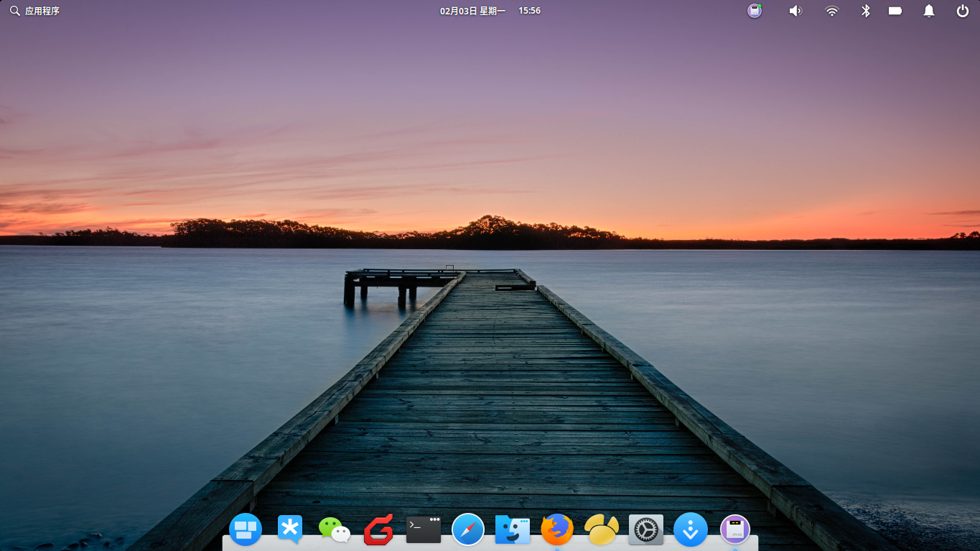
Task: Open the multitasking view from the dock
Action: [245, 530]
